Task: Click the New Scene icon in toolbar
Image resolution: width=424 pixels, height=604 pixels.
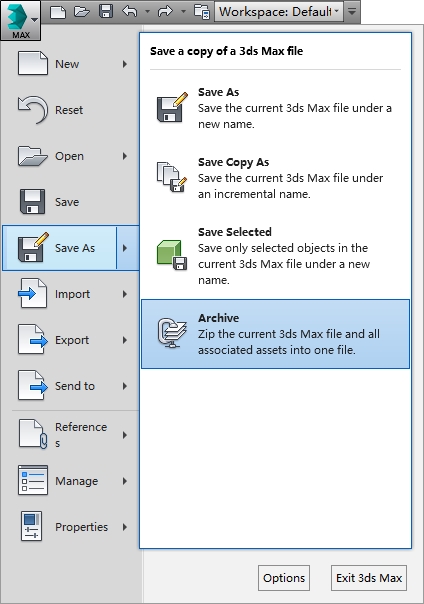Action: 58,12
